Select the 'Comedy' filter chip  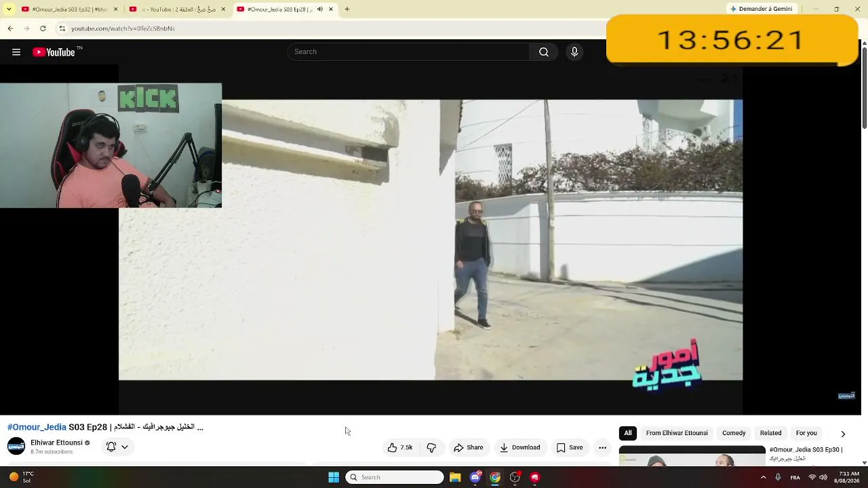click(734, 433)
